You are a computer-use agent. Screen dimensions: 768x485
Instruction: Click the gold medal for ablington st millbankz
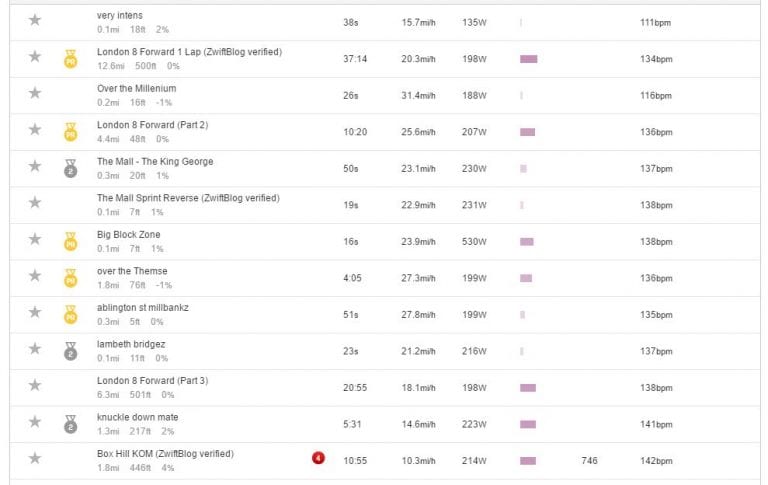point(71,315)
